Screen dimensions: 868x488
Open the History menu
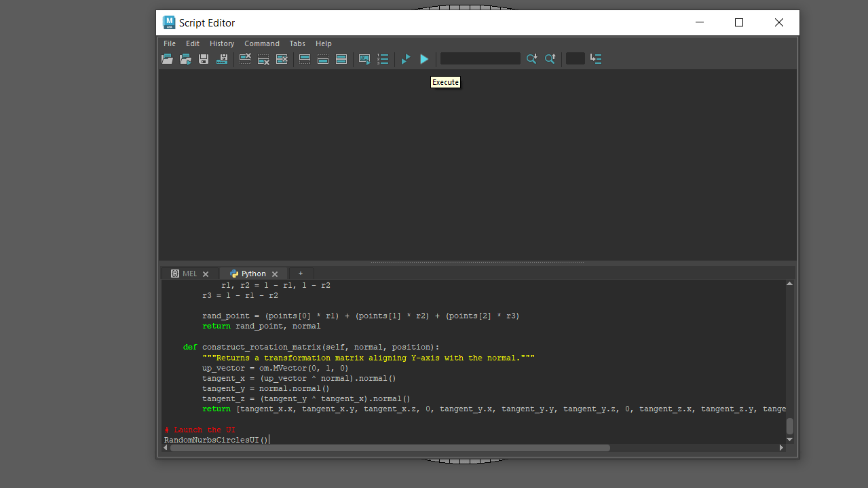click(x=222, y=43)
